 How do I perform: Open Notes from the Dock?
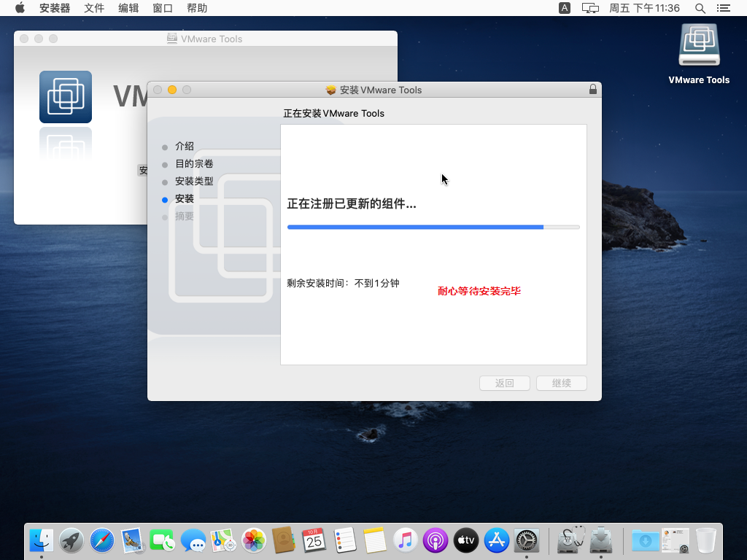click(x=374, y=540)
